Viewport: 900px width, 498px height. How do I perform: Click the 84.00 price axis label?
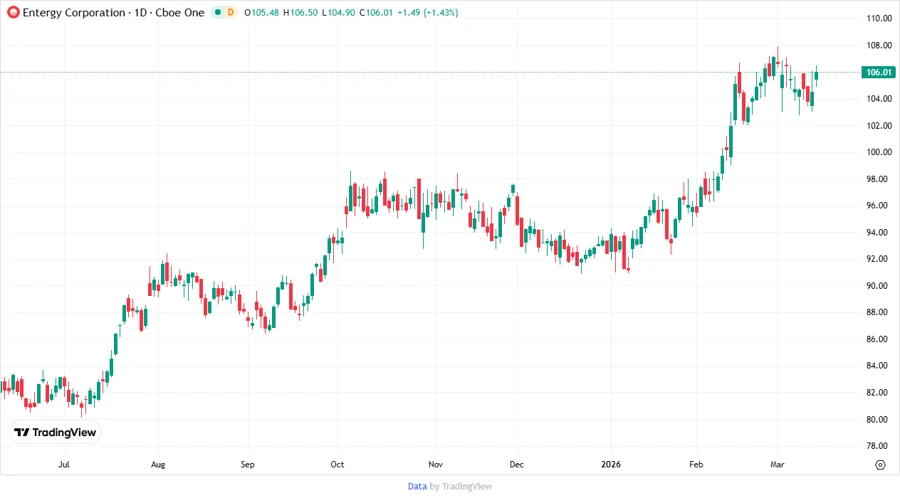pos(879,365)
